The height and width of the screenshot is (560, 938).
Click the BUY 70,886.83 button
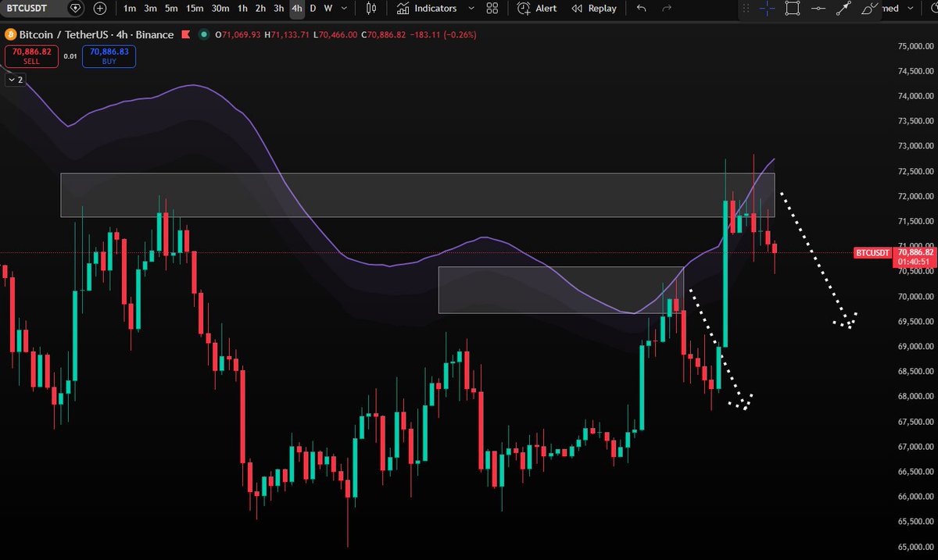[108, 55]
